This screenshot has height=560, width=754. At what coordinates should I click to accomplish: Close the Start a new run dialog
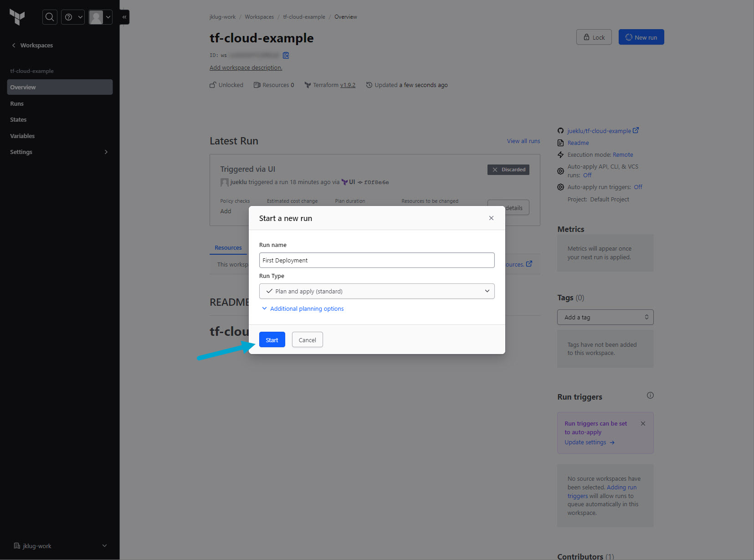tap(491, 218)
